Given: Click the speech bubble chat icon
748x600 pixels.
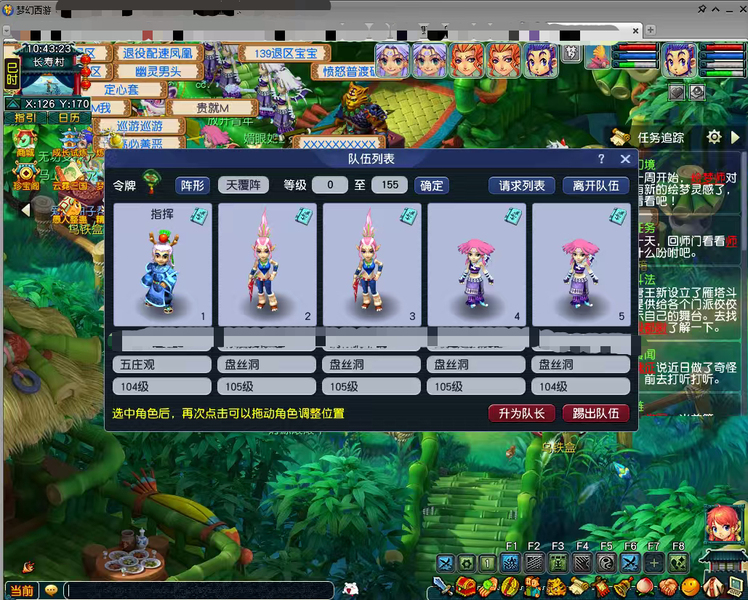Looking at the screenshot, I should pos(51,590).
